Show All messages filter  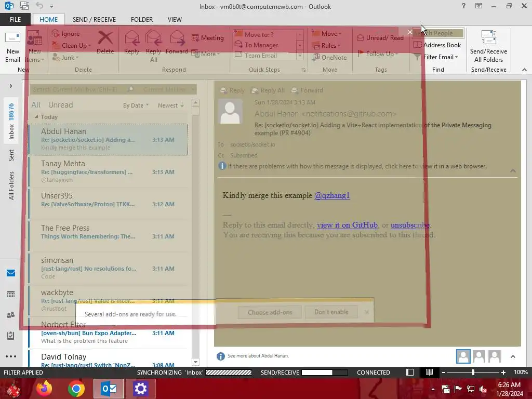click(36, 105)
